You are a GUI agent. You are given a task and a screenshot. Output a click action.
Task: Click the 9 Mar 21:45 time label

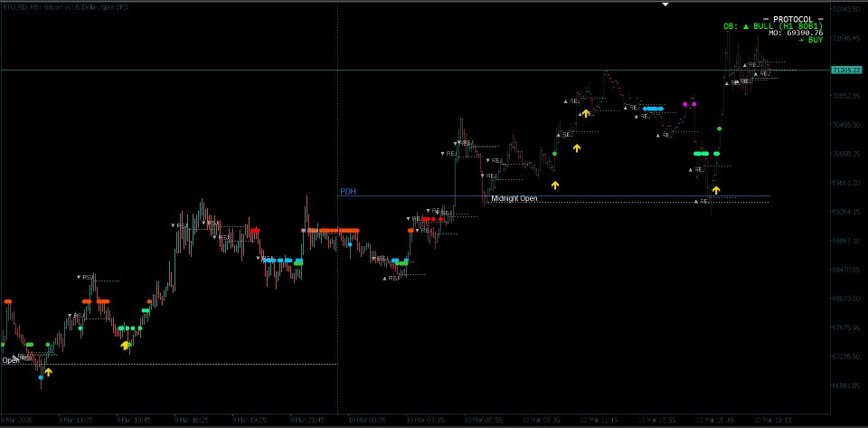(307, 420)
